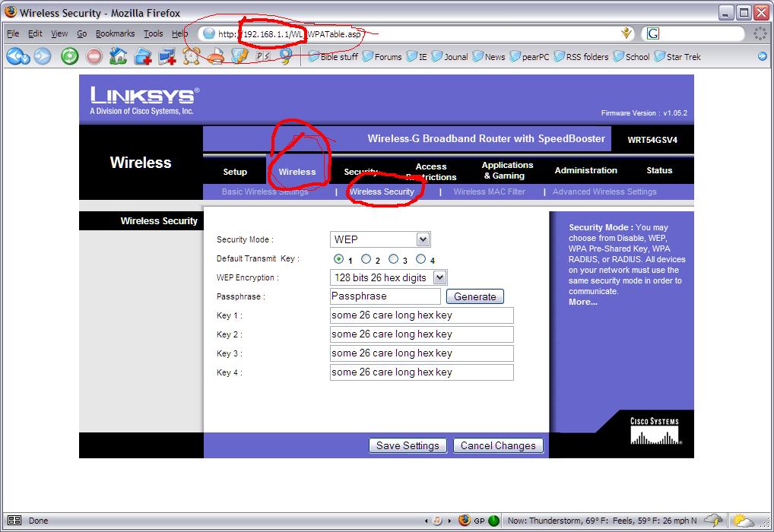Screen dimensions: 774x532
Task: Open the IE bookmark folder
Action: tap(417, 57)
